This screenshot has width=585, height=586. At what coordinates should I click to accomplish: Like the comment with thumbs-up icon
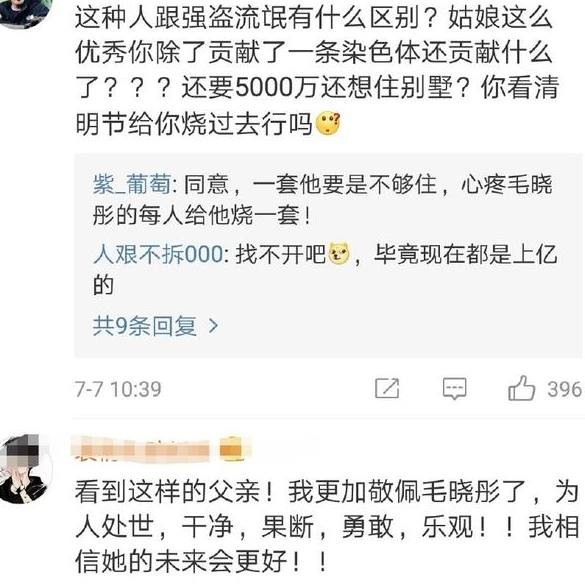click(522, 388)
